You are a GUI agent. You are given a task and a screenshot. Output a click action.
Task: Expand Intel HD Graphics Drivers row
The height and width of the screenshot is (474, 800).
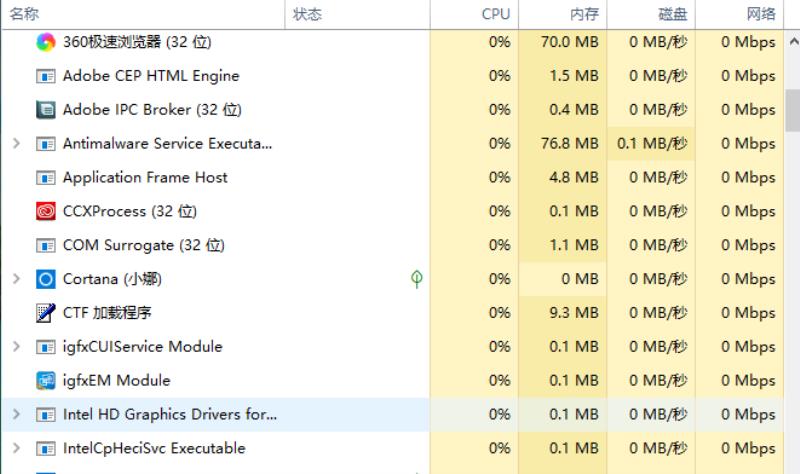(16, 414)
